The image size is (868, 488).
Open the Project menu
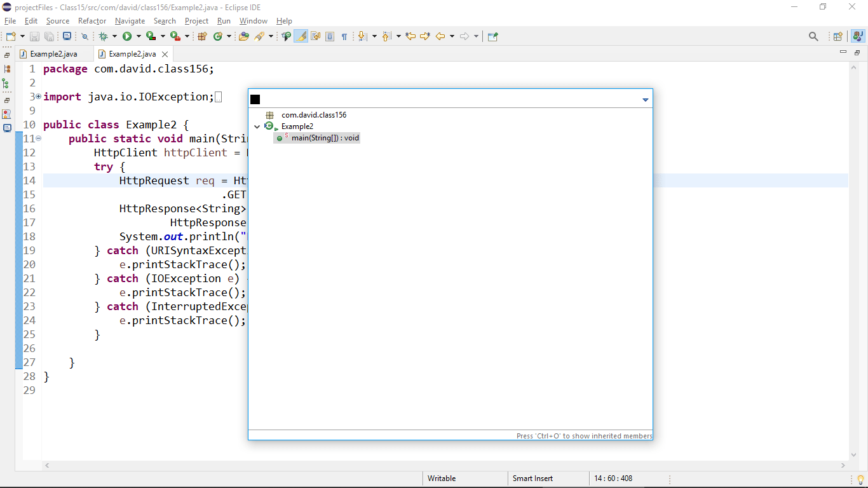point(196,21)
